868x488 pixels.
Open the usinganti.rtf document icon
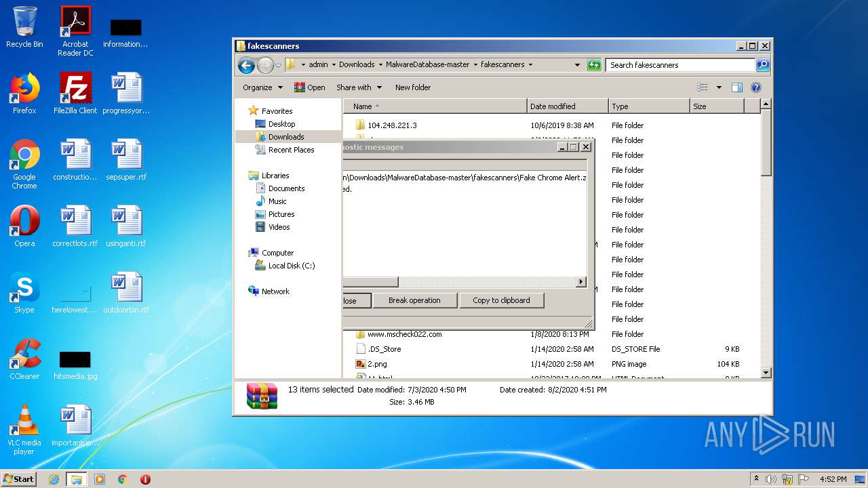coord(126,226)
